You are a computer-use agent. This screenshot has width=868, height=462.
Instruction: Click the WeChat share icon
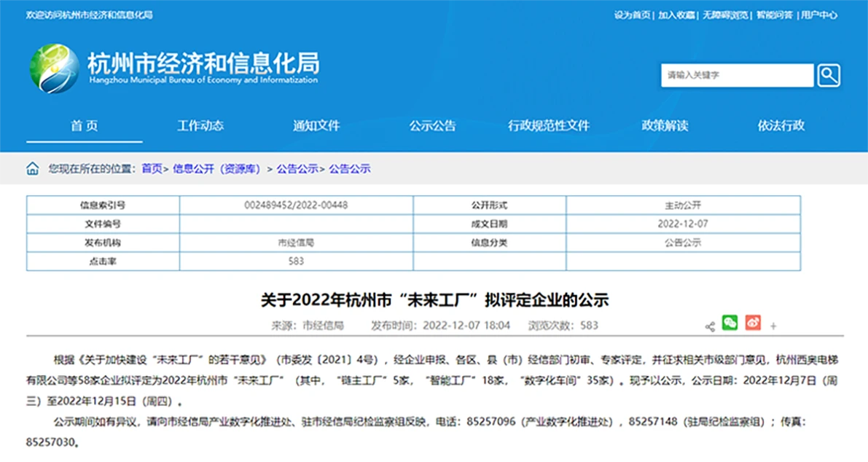pyautogui.click(x=730, y=325)
